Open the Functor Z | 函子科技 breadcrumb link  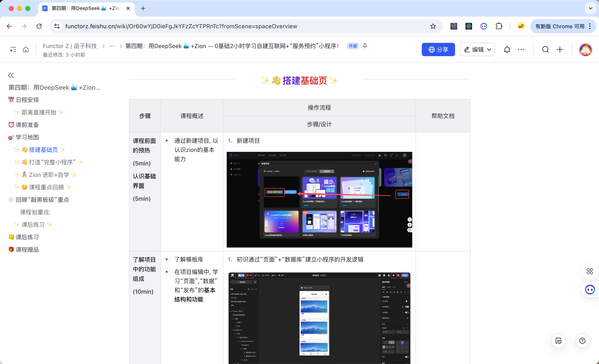(70, 46)
